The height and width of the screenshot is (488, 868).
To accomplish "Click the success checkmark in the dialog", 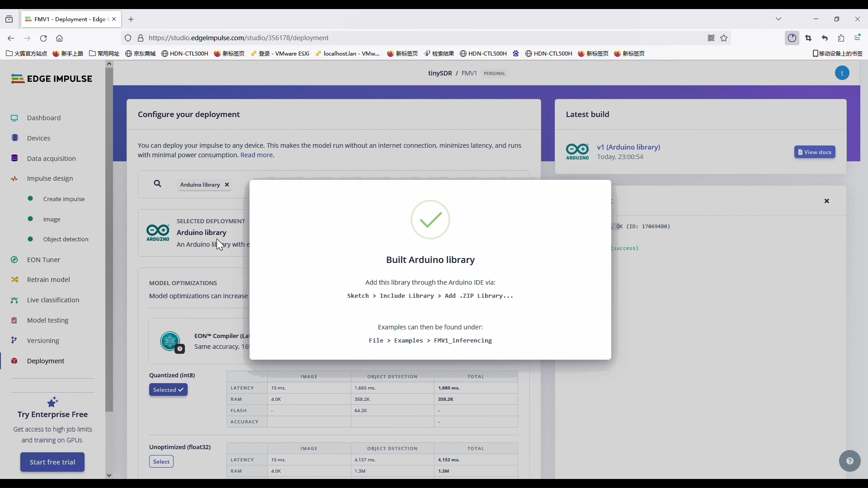I will coord(430,220).
